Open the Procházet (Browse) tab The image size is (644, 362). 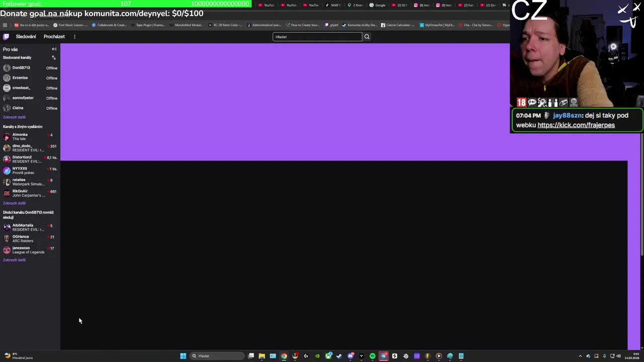pyautogui.click(x=54, y=37)
